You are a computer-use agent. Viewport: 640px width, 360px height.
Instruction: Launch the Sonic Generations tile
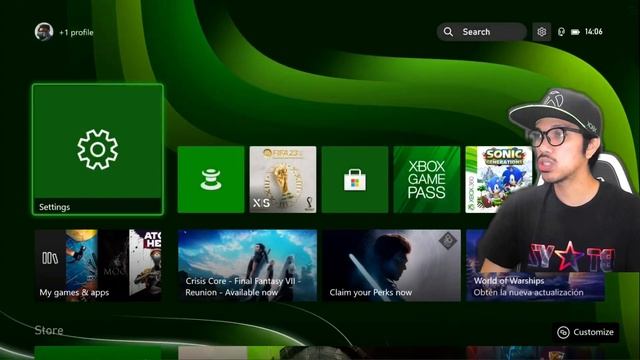[499, 180]
